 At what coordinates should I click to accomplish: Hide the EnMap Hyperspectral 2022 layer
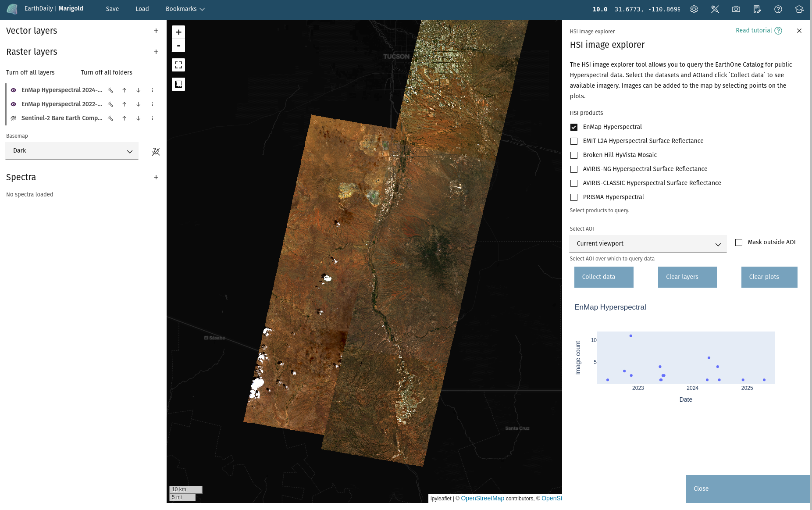click(14, 104)
